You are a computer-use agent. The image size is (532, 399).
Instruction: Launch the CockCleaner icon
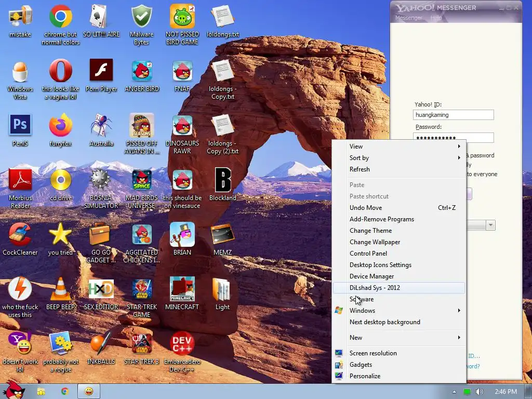pyautogui.click(x=20, y=234)
